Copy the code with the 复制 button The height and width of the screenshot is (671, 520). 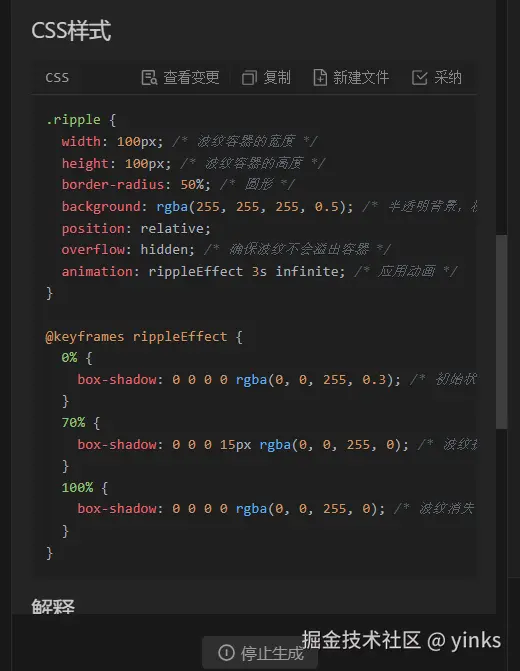pyautogui.click(x=266, y=78)
